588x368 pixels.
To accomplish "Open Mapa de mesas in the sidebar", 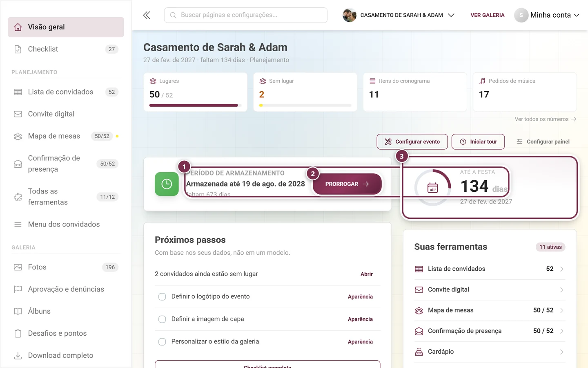I will [x=66, y=136].
